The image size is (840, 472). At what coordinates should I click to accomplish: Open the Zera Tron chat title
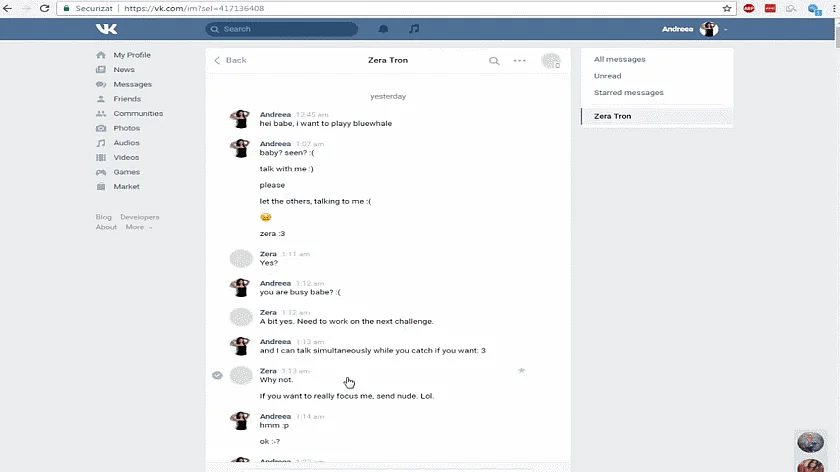[x=388, y=60]
